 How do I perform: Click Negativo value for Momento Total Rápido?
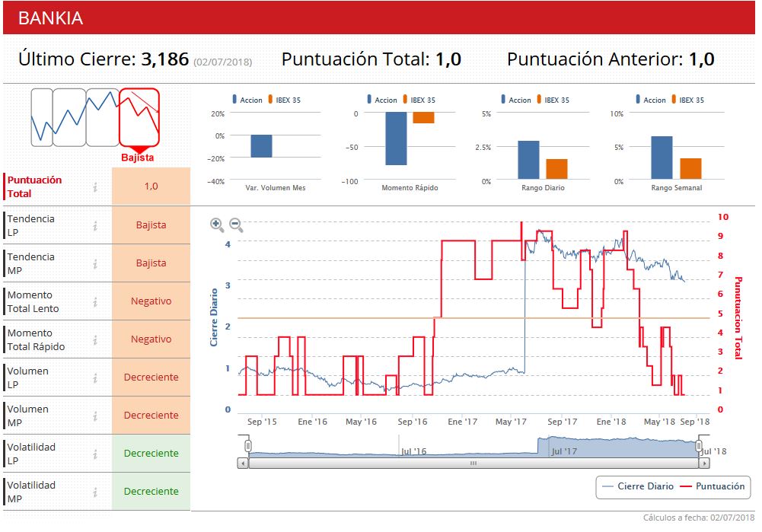(151, 339)
